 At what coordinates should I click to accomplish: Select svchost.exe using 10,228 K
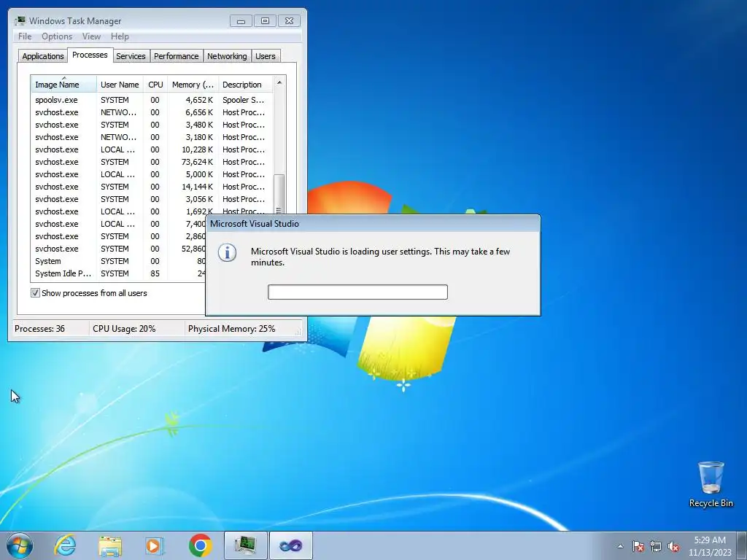152,149
